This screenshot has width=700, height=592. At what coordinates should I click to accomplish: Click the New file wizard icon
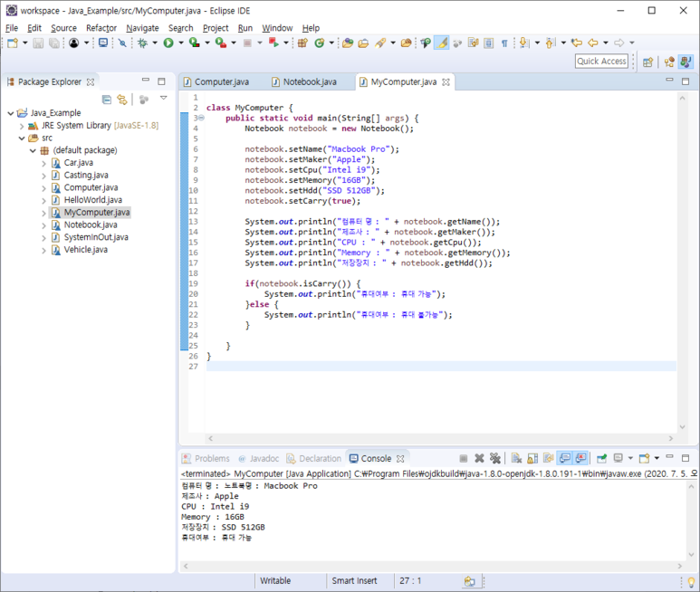coord(13,43)
